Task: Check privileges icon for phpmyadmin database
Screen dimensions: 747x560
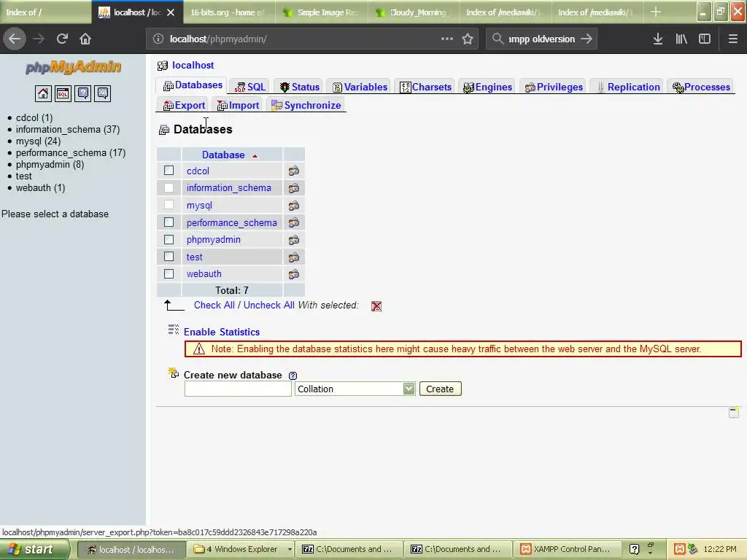Action: (x=294, y=239)
